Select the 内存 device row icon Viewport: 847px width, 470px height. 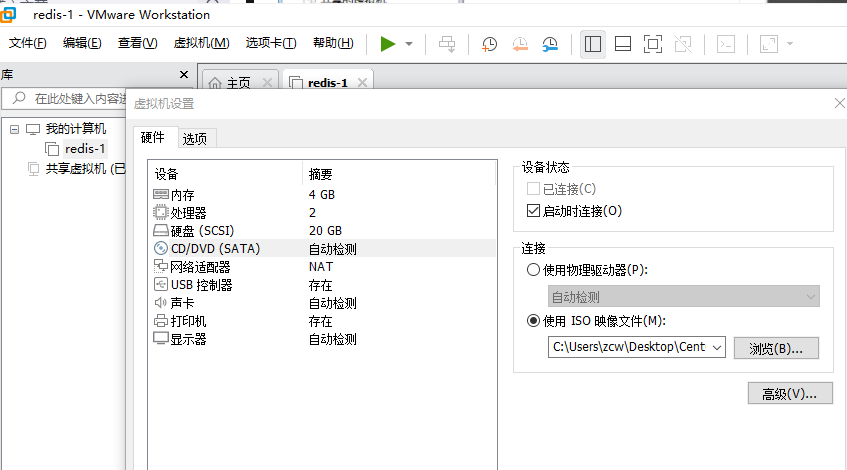click(x=161, y=194)
